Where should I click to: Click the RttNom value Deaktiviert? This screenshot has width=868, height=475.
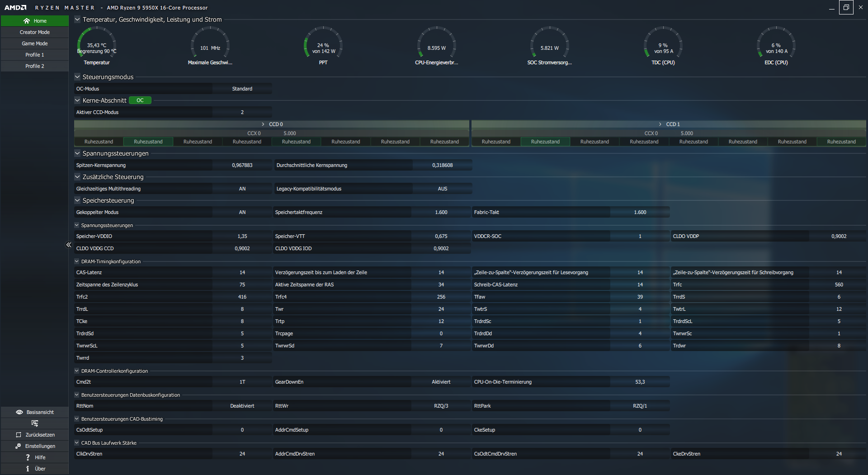(242, 406)
